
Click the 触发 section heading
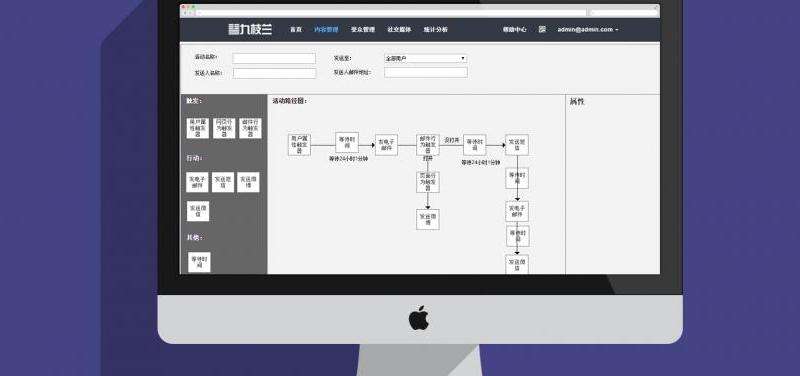(194, 101)
